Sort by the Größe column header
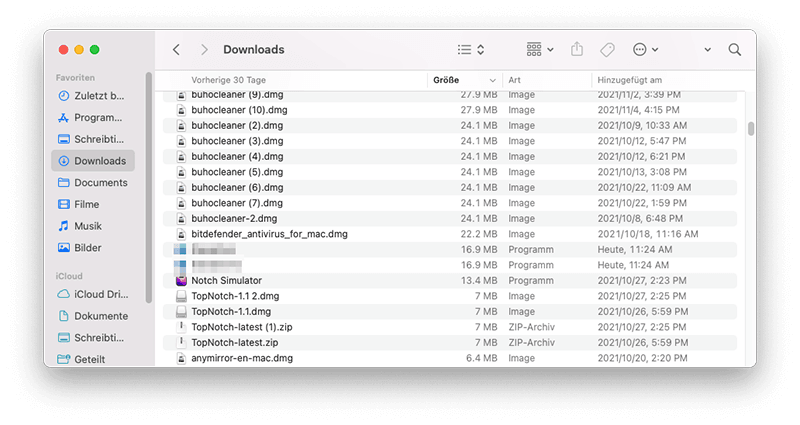Image resolution: width=800 pixels, height=425 pixels. [460, 79]
